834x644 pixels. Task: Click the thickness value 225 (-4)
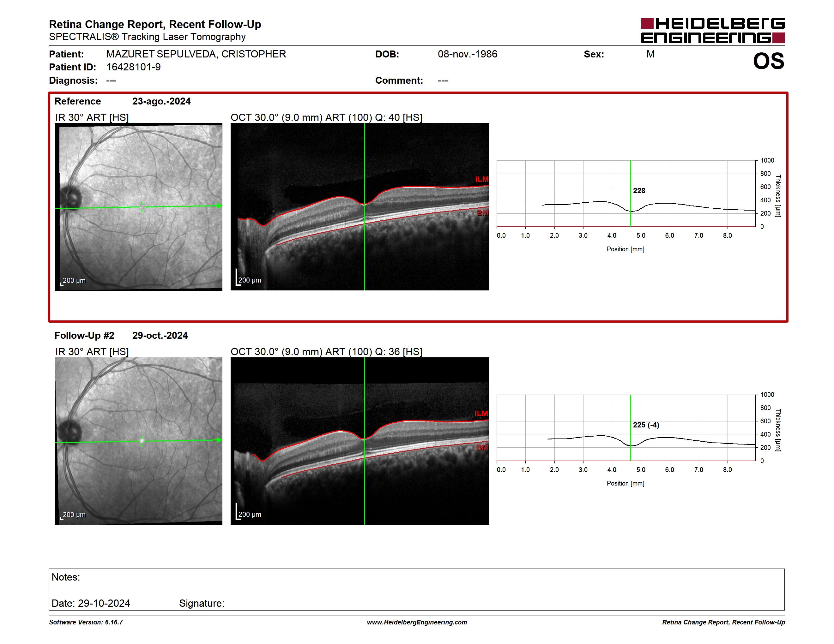(x=646, y=425)
